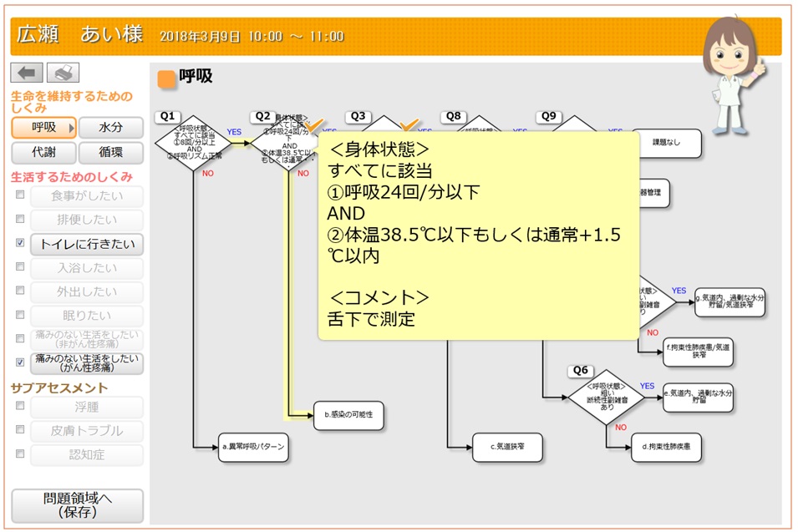The width and height of the screenshot is (798, 532).
Task: Open the 痛みのない生活をしたい(がん性疼痛) button
Action: tap(87, 363)
